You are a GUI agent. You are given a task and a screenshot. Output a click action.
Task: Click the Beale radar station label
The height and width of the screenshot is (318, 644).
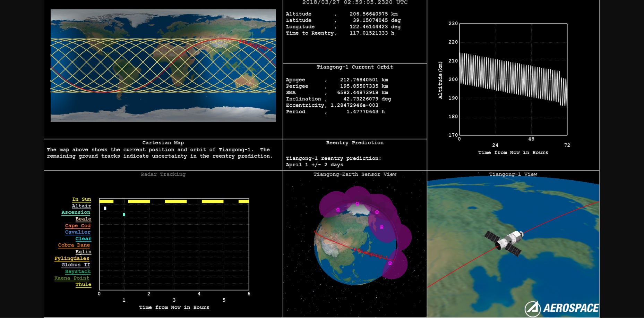pos(83,219)
